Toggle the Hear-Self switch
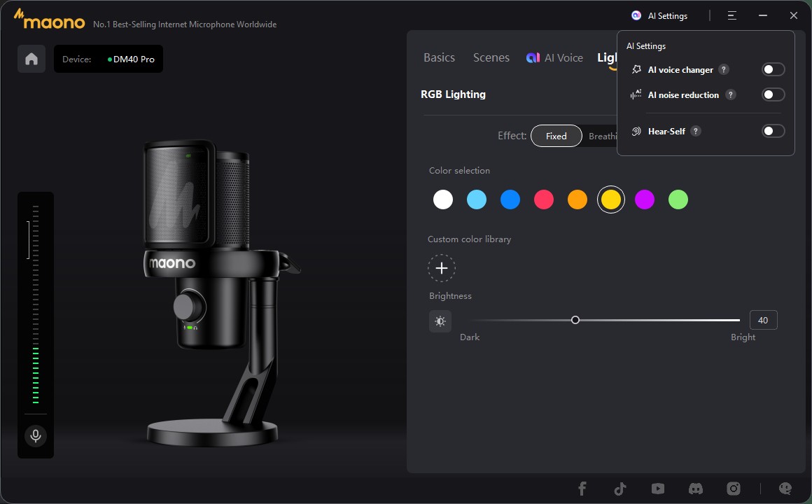Image resolution: width=812 pixels, height=504 pixels. [x=773, y=131]
